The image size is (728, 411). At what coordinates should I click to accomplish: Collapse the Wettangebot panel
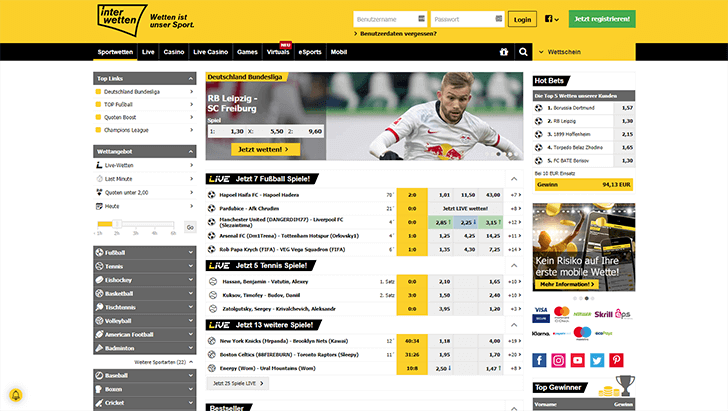tap(190, 151)
